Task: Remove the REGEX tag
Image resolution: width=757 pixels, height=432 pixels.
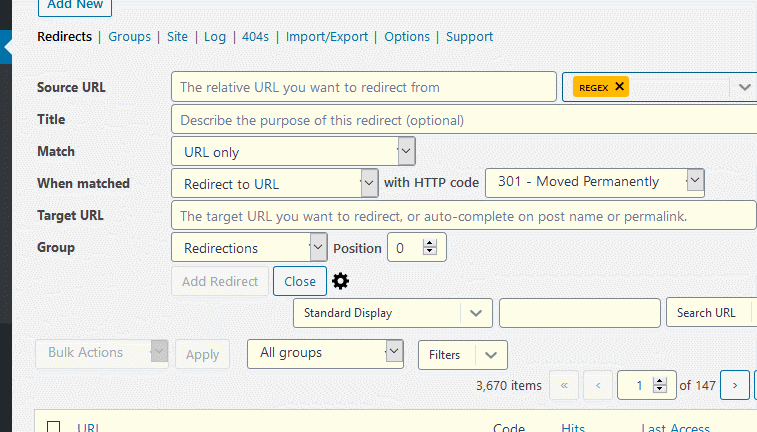Action: click(619, 86)
